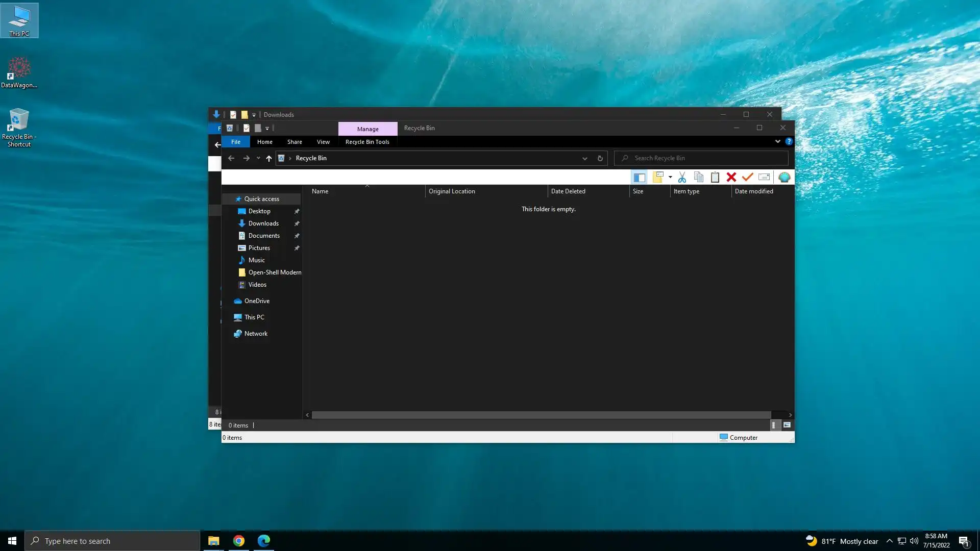
Task: Open the View ribbon tab
Action: point(323,142)
